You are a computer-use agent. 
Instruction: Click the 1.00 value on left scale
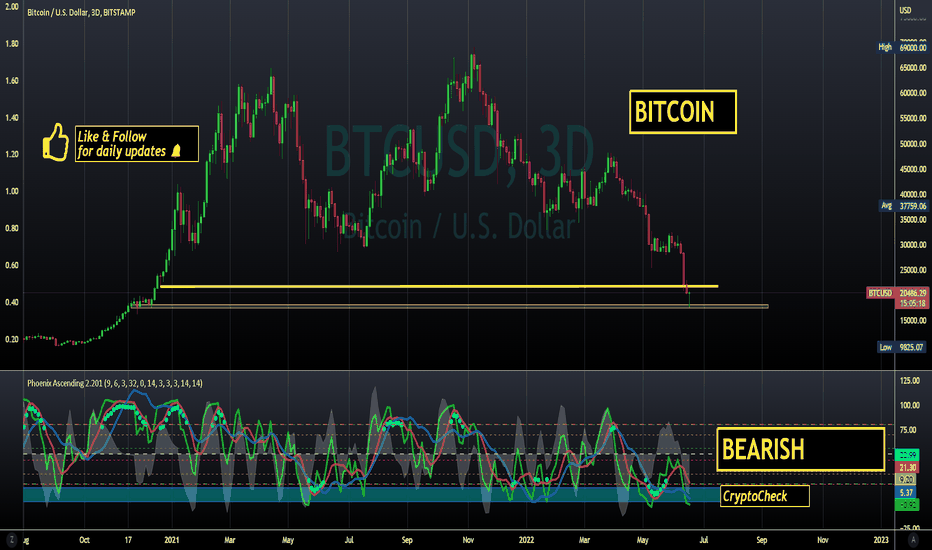[x=12, y=191]
